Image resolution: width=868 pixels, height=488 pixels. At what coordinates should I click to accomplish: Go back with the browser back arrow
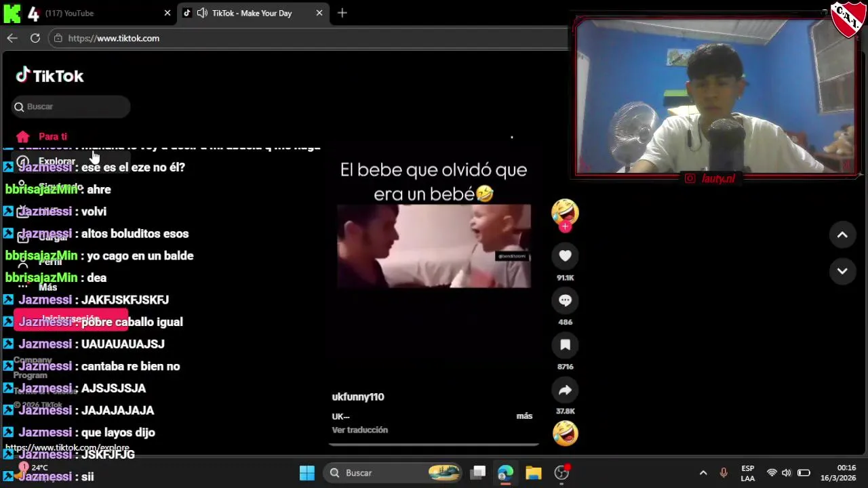point(12,38)
